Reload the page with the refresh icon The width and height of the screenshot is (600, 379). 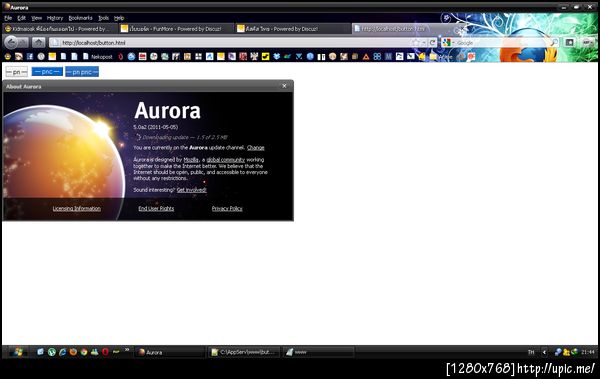tap(433, 42)
